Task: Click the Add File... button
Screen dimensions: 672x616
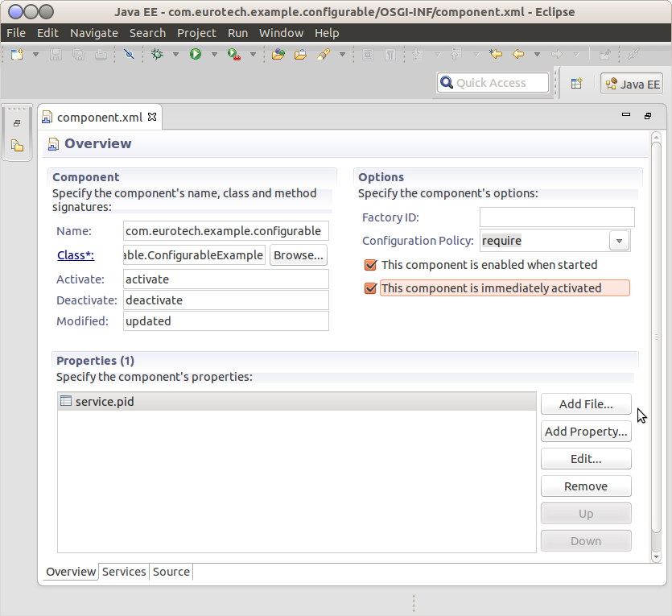Action: (x=586, y=403)
